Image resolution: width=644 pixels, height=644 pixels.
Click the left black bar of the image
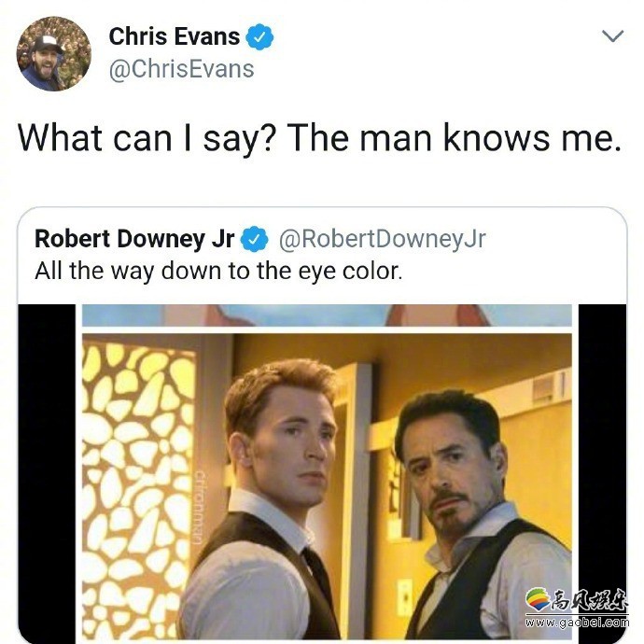[x=47, y=472]
